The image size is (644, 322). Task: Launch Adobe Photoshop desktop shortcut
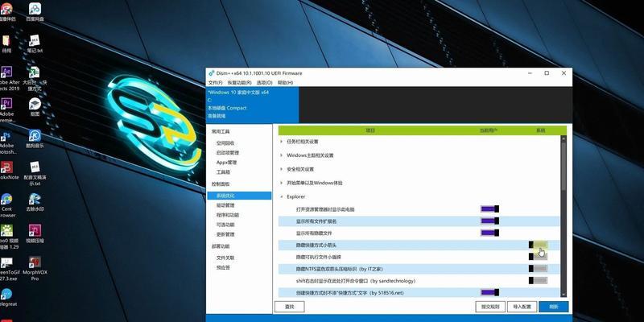pyautogui.click(x=6, y=142)
